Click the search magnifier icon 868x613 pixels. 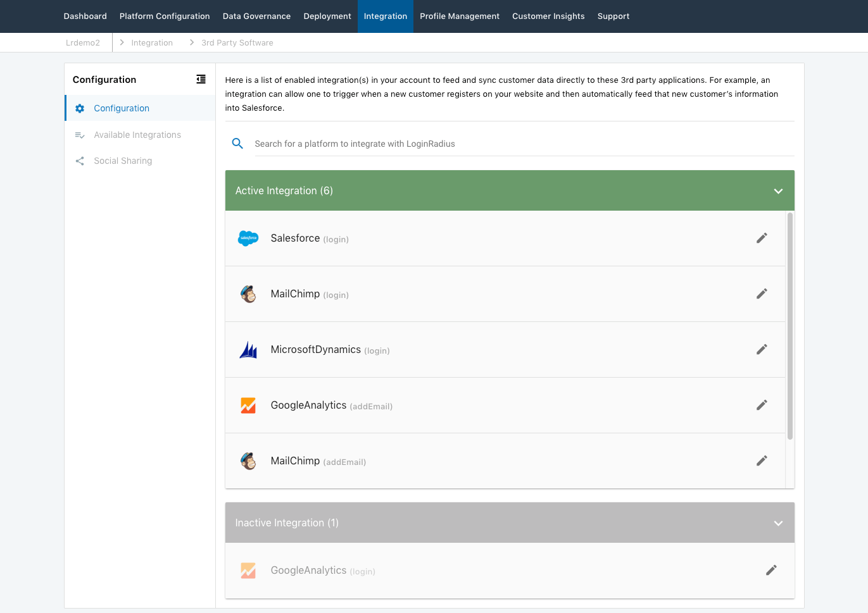click(x=237, y=144)
